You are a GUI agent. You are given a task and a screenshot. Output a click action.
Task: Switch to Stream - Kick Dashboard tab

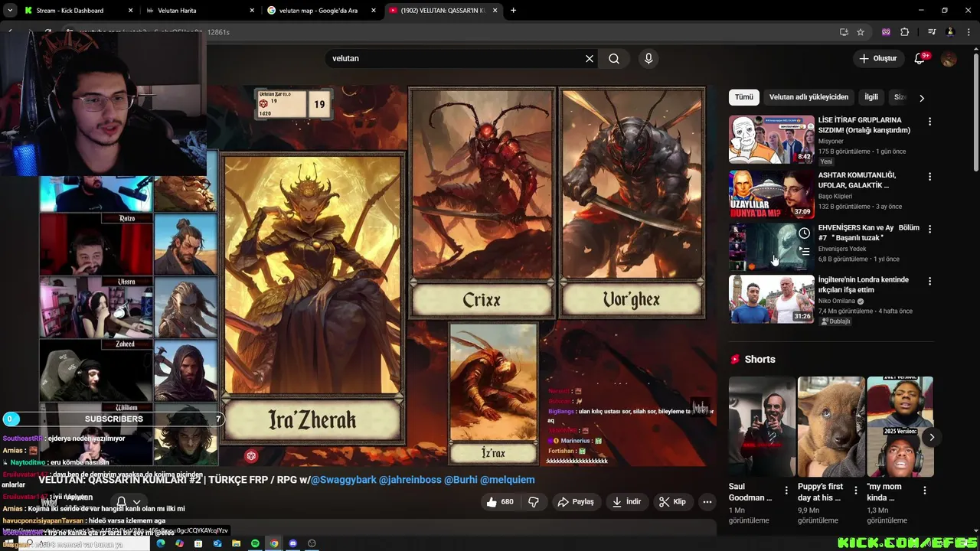[x=80, y=11]
